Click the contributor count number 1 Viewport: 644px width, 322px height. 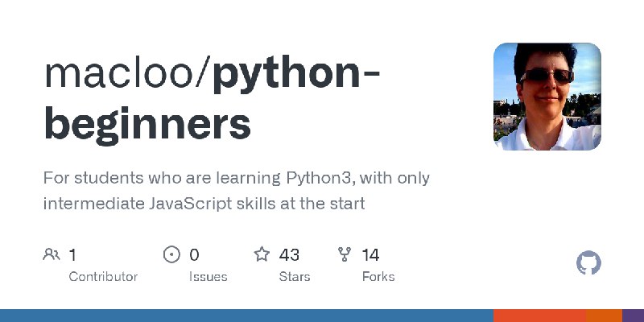point(72,255)
